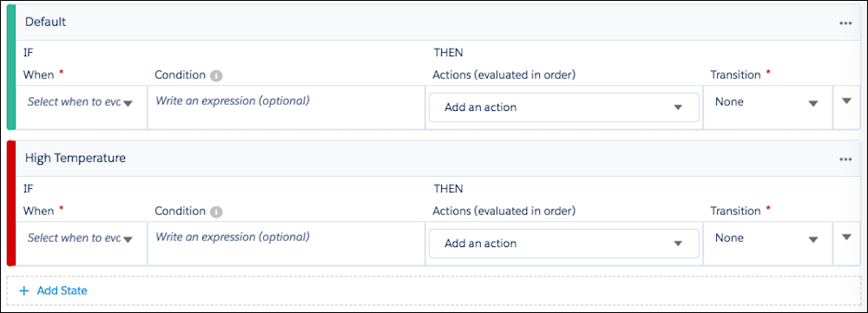Image resolution: width=868 pixels, height=313 pixels.
Task: Open Transition None dropdown in High Temperature state
Action: [x=767, y=238]
